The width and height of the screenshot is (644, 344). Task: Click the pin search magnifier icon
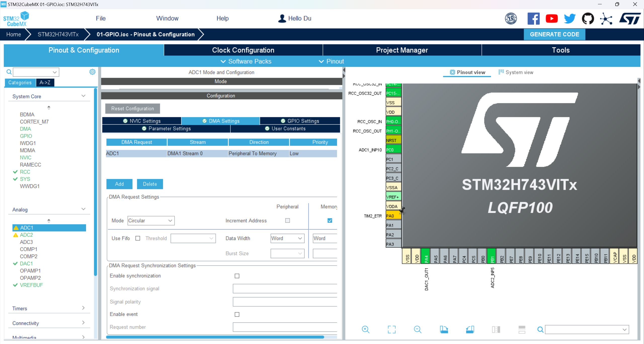[x=540, y=329]
